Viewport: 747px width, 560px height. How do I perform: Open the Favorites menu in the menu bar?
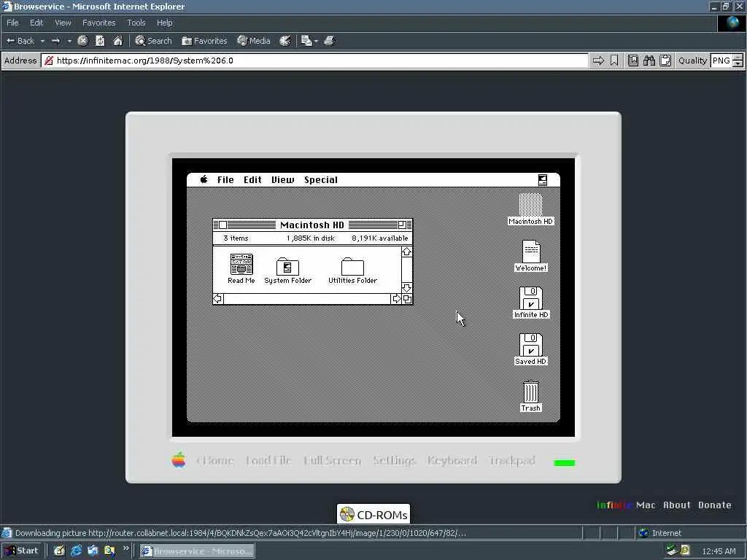coord(98,23)
